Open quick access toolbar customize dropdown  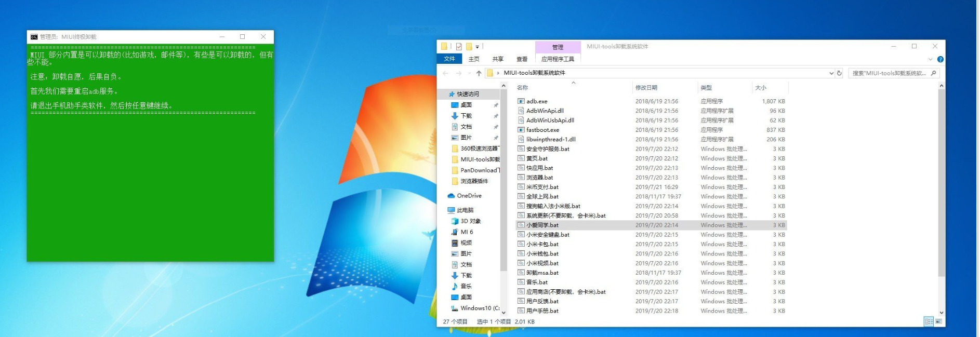(x=478, y=47)
